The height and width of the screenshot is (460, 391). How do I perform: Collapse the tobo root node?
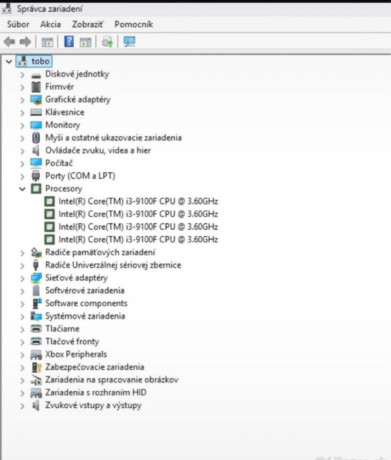click(x=9, y=61)
